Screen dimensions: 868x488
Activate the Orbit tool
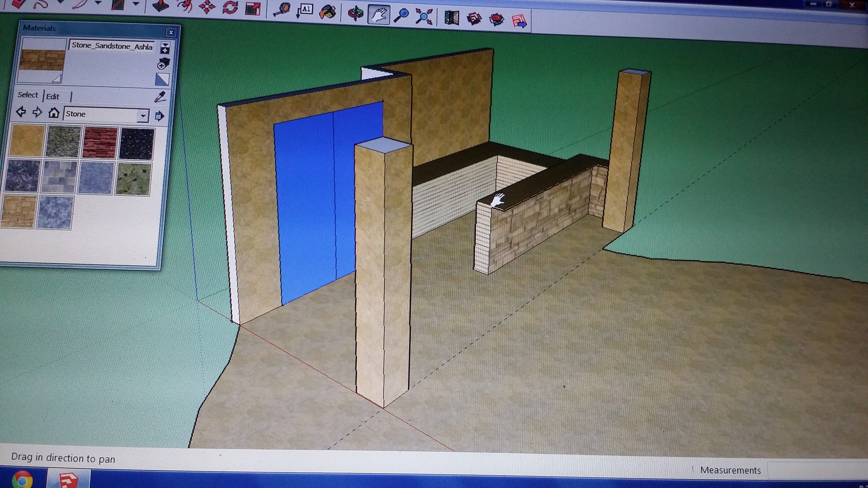pyautogui.click(x=355, y=14)
